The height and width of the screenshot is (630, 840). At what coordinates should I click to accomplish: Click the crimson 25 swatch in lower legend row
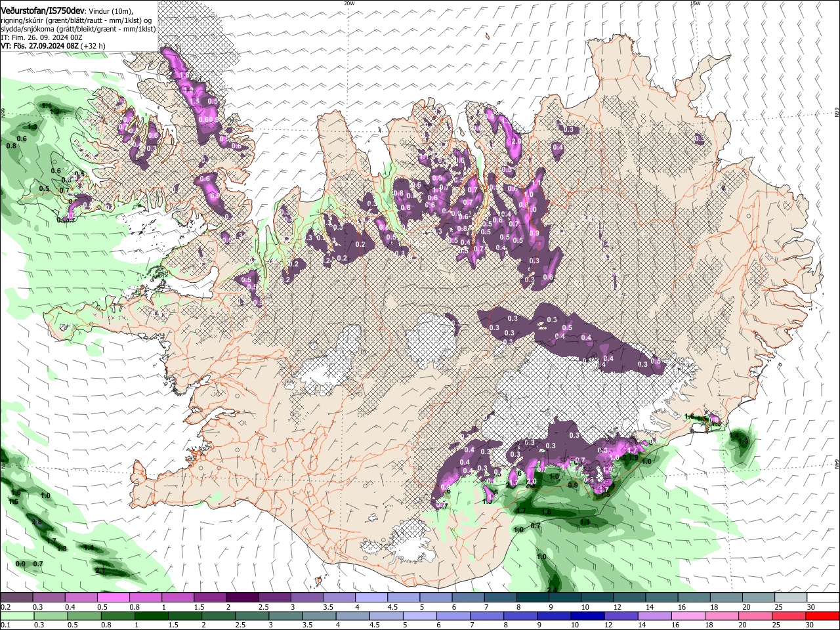coord(789,616)
